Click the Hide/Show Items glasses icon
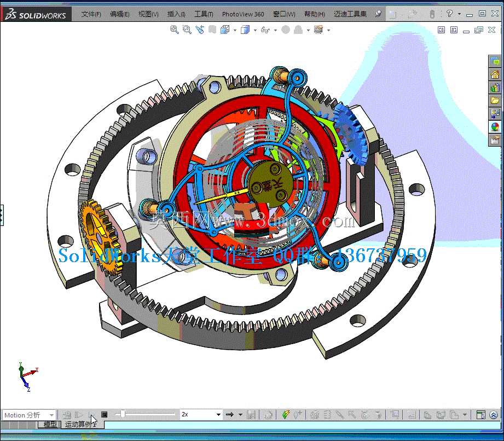Screen dimensions: 504x441 (265, 30)
